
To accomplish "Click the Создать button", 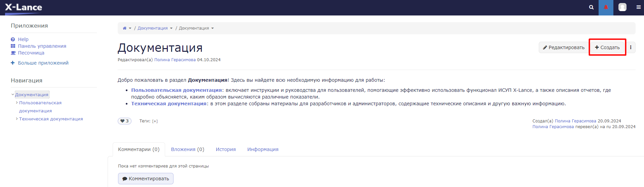I will pos(607,47).
